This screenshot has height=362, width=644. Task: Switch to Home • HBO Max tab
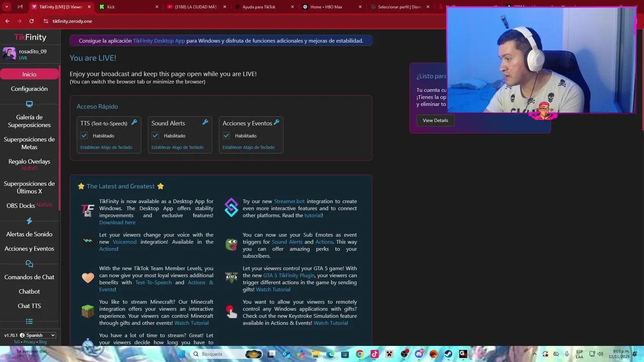coord(332,7)
